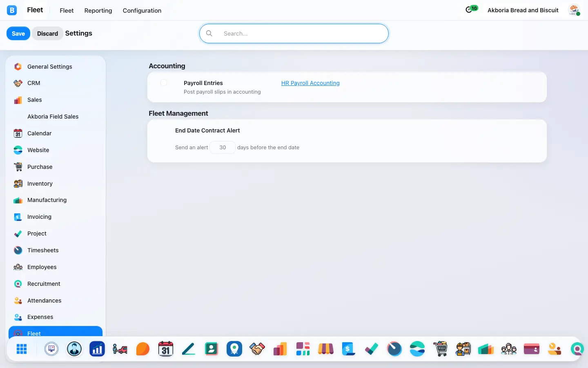
Task: Open the user avatar menu
Action: [x=574, y=10]
